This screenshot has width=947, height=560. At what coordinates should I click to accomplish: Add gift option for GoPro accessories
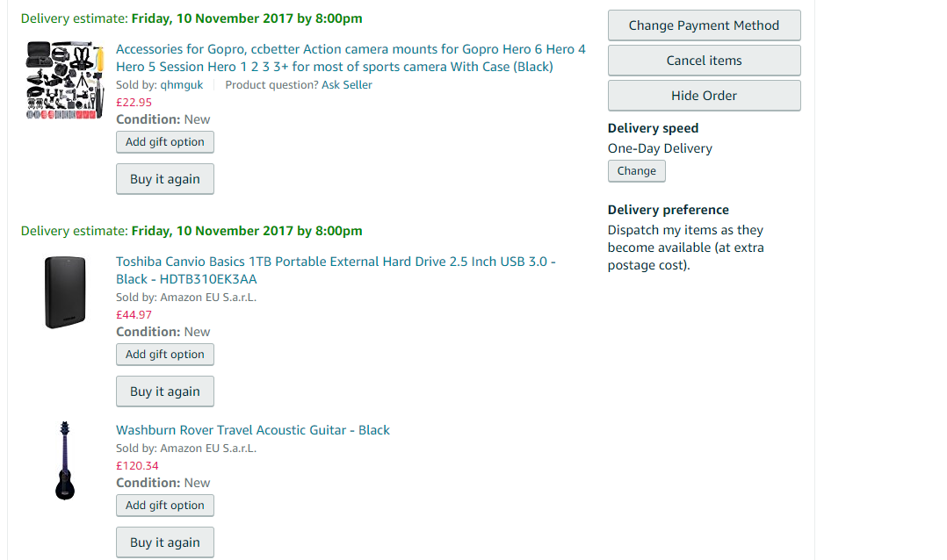coord(165,142)
